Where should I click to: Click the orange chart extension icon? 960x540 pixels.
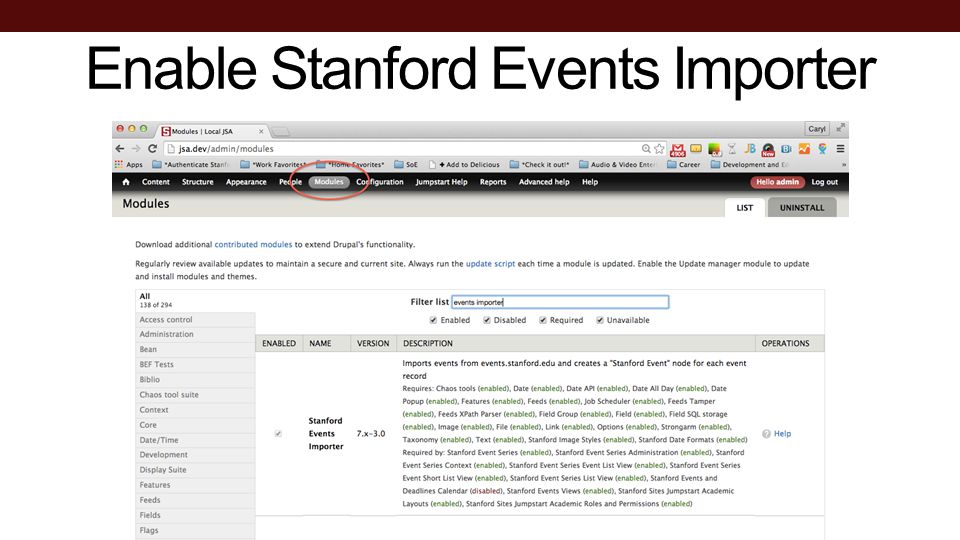coord(804,149)
